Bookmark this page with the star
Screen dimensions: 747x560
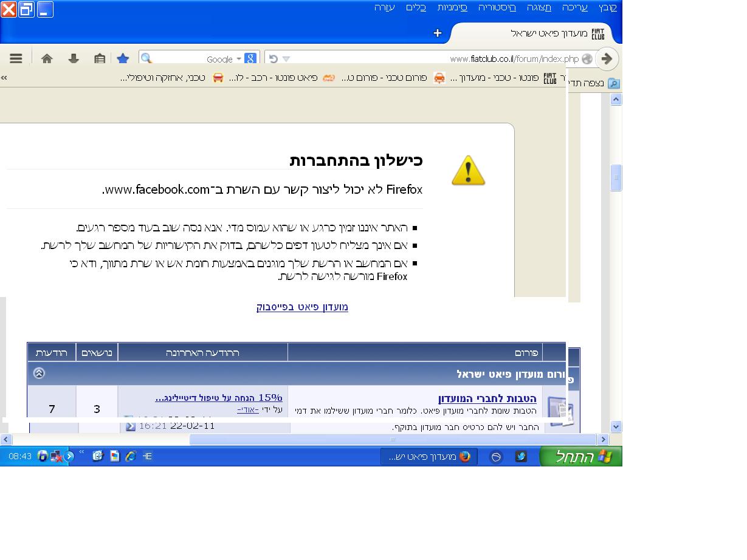click(x=123, y=58)
